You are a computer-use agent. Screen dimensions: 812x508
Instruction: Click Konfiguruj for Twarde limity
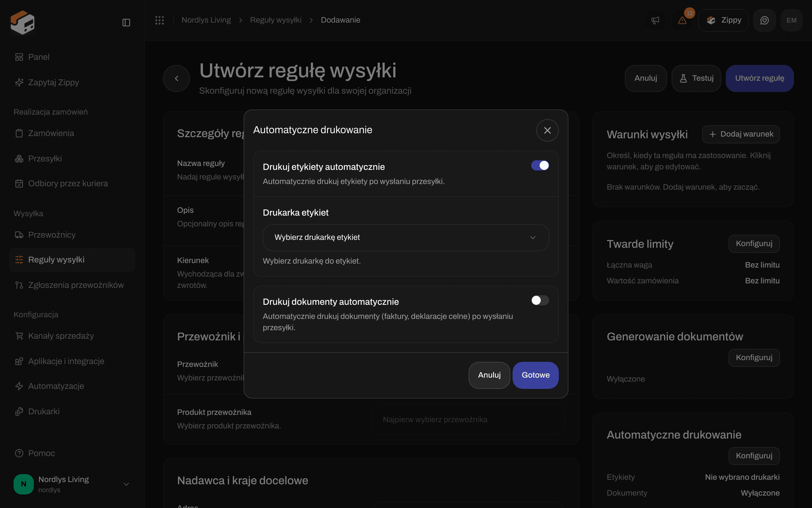point(754,244)
